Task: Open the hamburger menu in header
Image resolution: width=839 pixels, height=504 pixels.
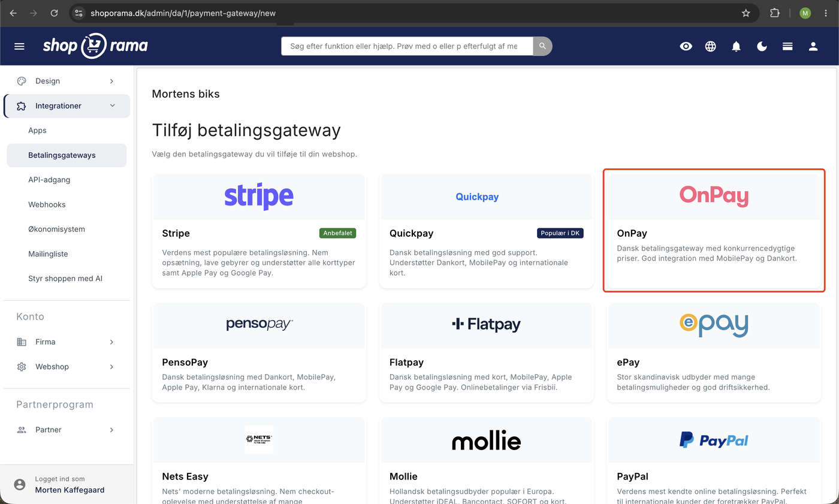Action: (x=19, y=46)
